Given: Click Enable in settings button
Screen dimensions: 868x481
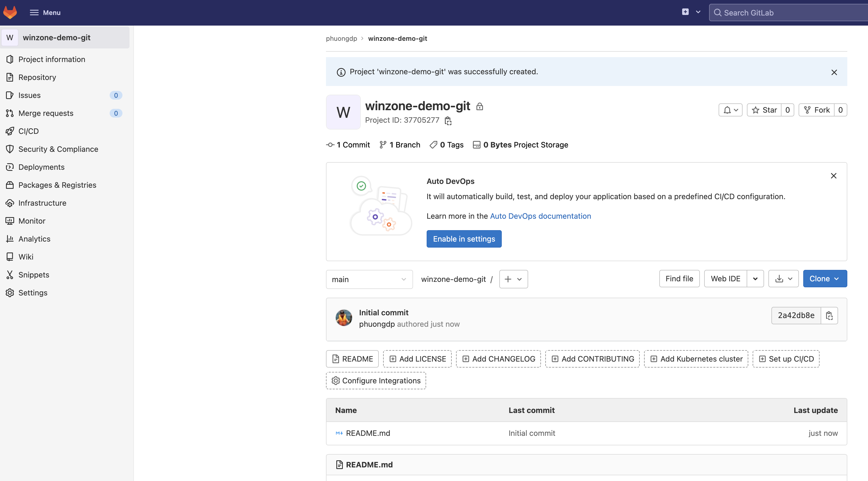Looking at the screenshot, I should tap(464, 239).
